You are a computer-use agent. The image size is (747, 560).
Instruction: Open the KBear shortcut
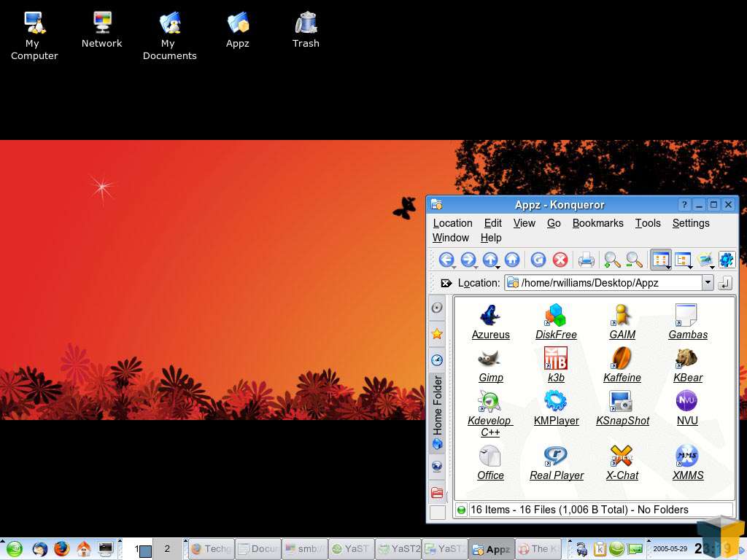[x=687, y=366]
